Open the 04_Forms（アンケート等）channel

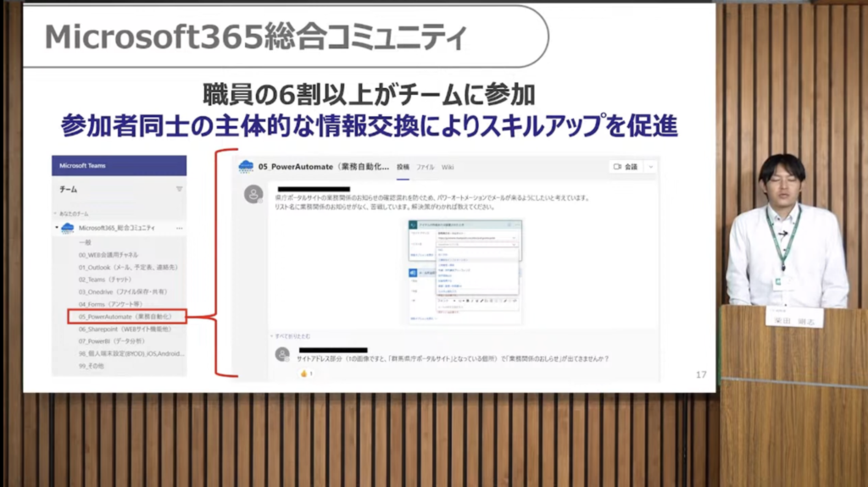click(111, 304)
